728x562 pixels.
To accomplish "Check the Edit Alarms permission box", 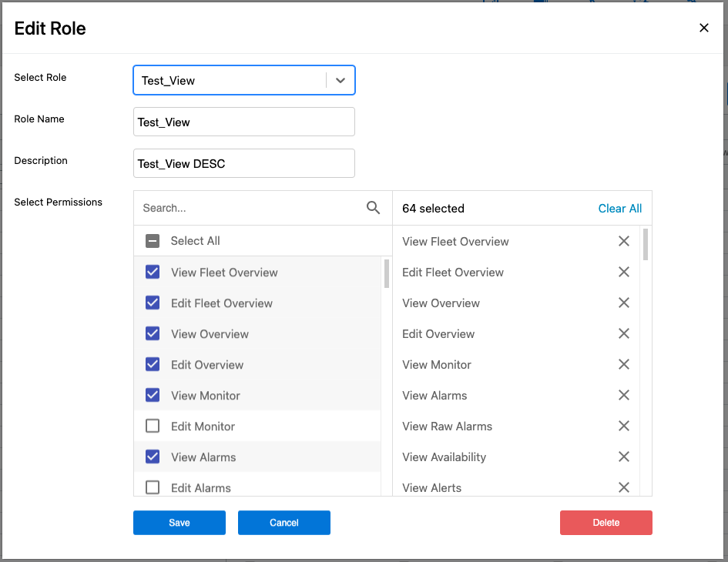I will pos(153,487).
